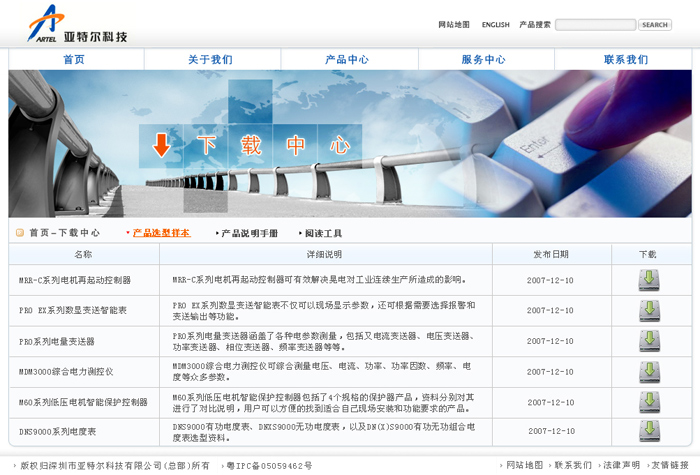
Task: Download the MRR-C系列电机再起动控制器 file
Action: [649, 280]
